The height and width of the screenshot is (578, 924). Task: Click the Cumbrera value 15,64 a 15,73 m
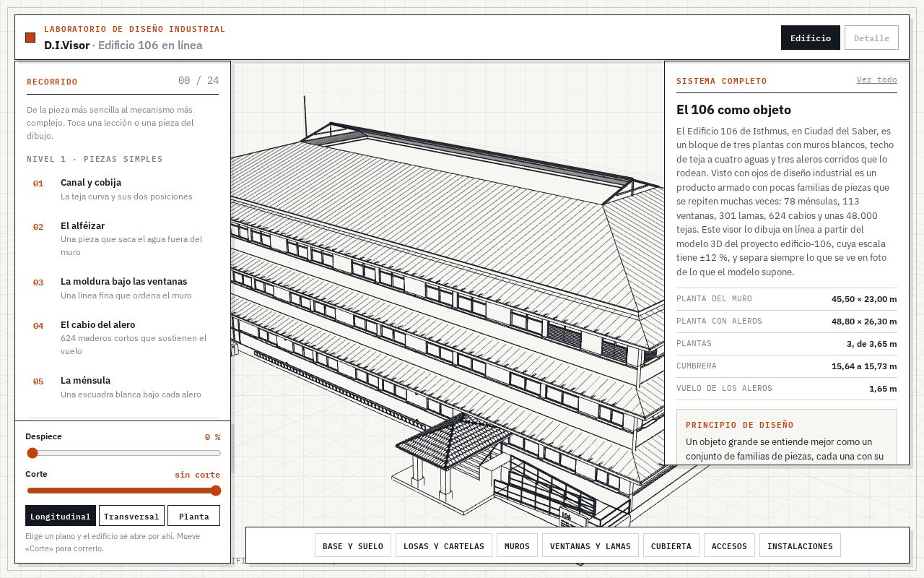click(864, 366)
